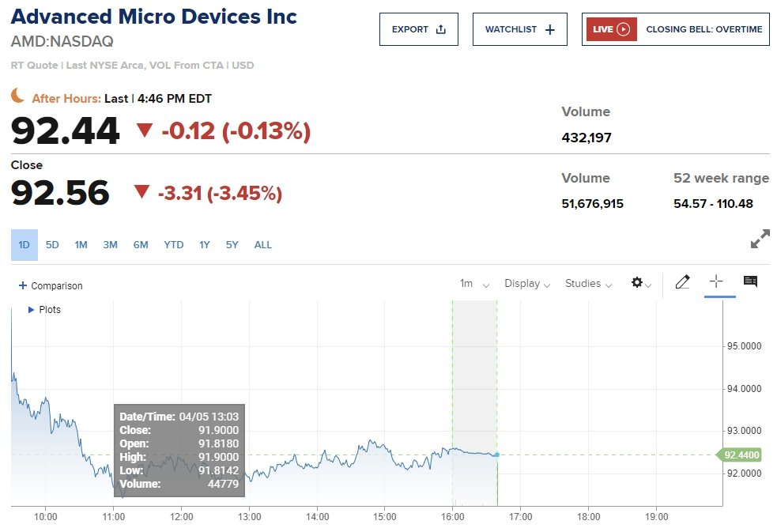
Task: Select the pencil drawing tool
Action: 683,282
